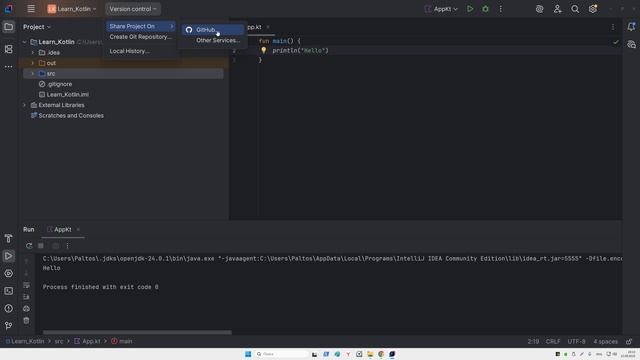Open the Notifications bell

coord(631,27)
